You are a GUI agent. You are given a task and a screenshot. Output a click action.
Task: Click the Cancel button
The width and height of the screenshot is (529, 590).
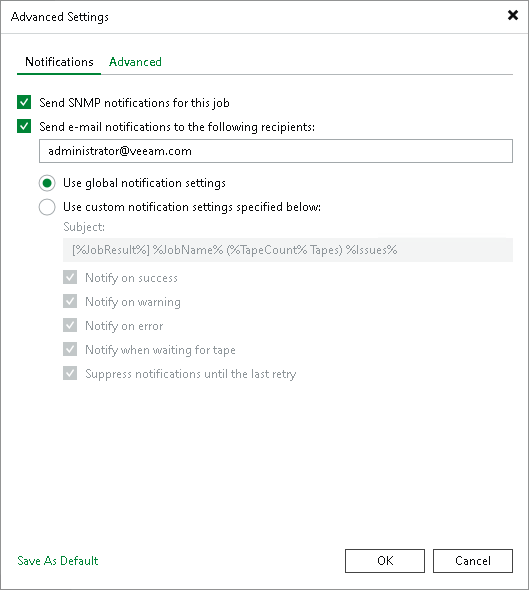pos(473,561)
